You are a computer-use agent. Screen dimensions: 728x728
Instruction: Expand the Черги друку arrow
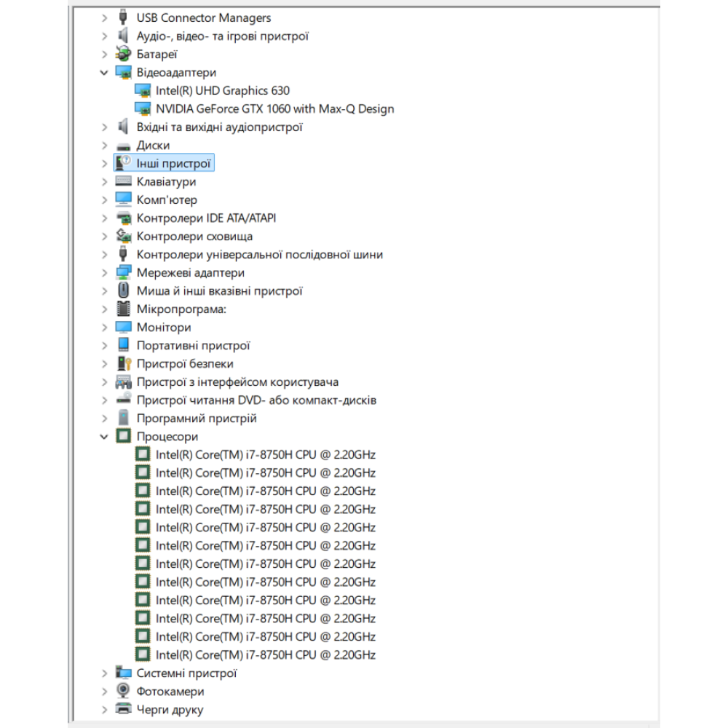point(104,709)
